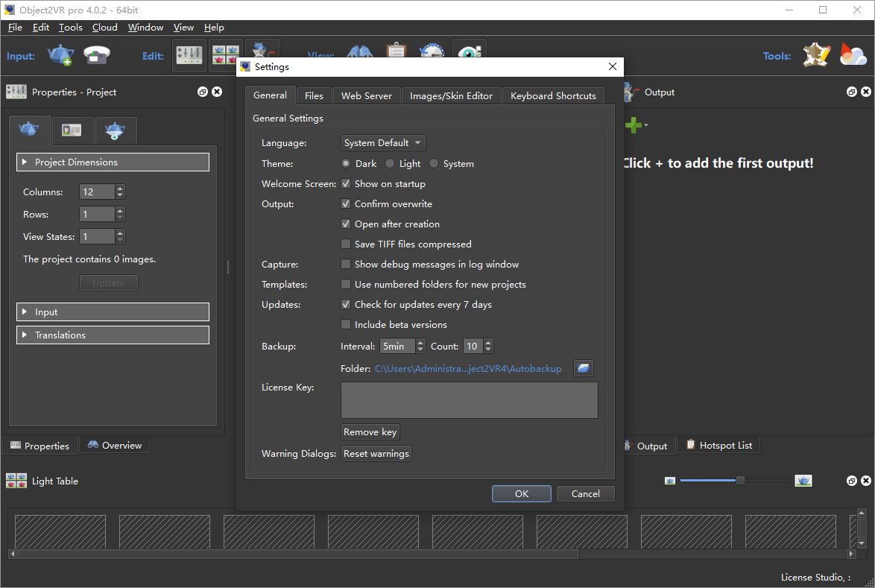
Task: Open the Cloud menu
Action: 105,28
